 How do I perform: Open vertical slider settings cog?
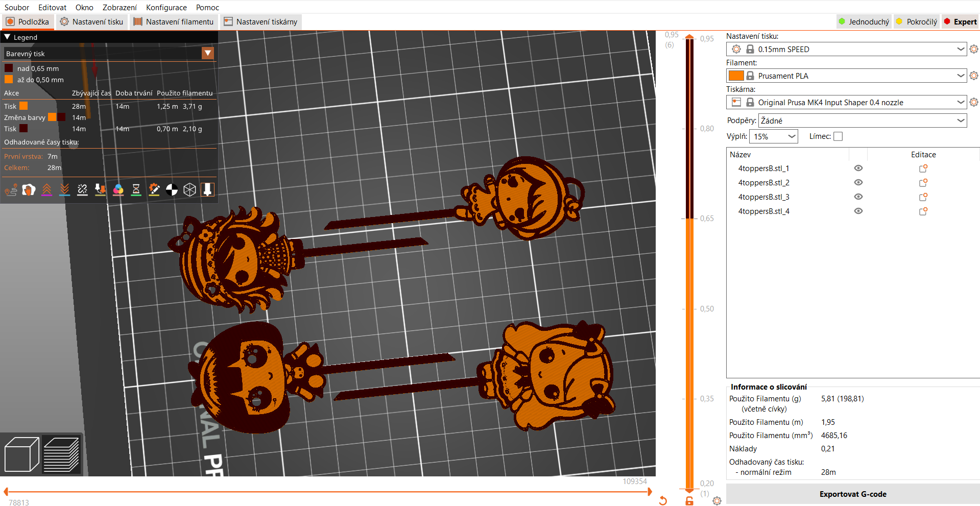click(x=717, y=501)
